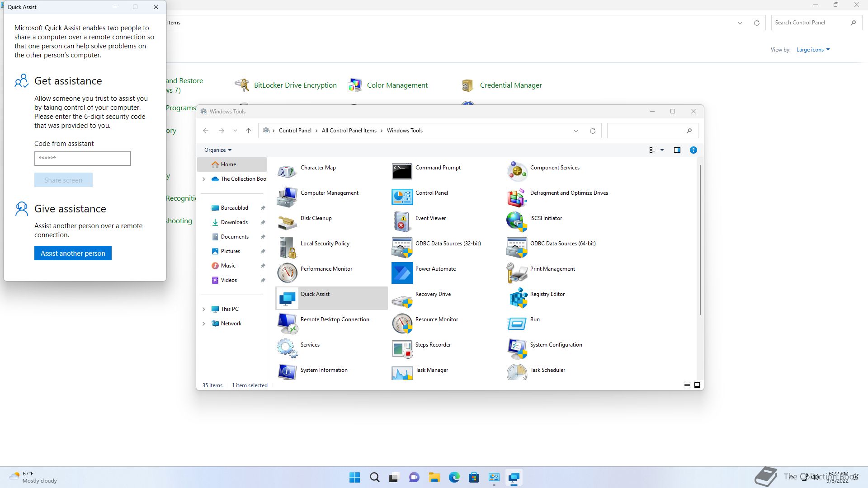Open Pictures in navigation pane
Viewport: 868px width, 488px height.
[x=231, y=251]
